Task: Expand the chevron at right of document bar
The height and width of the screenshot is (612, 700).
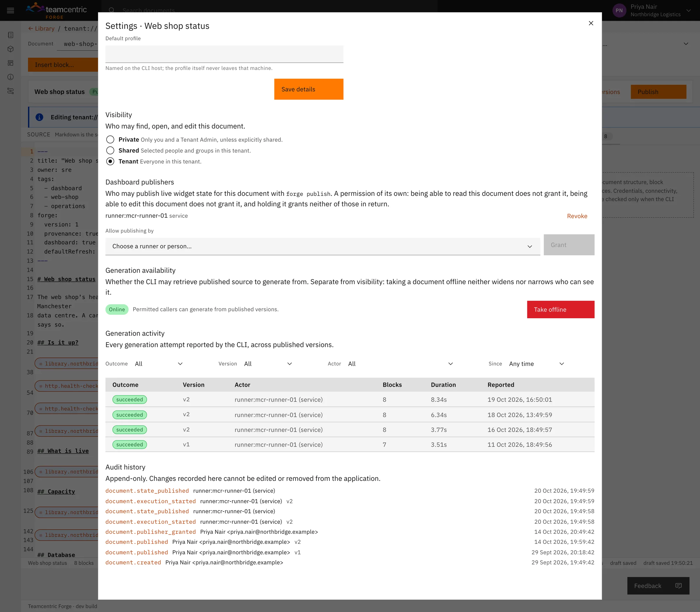Action: click(x=686, y=44)
